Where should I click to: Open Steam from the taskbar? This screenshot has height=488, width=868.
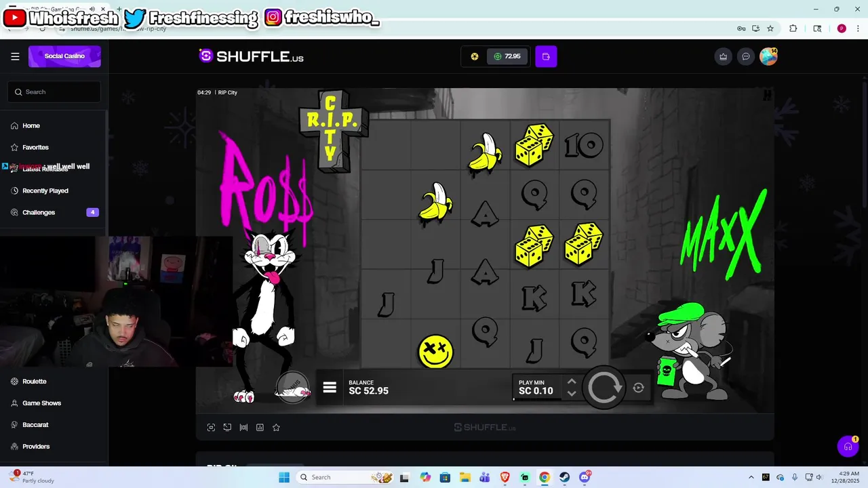click(564, 477)
